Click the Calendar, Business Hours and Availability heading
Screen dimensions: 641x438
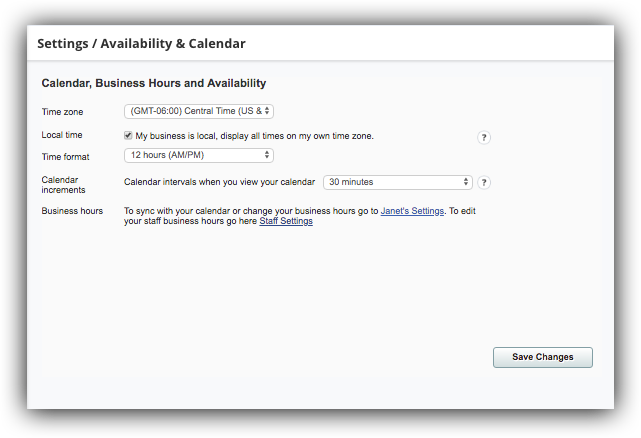point(154,83)
